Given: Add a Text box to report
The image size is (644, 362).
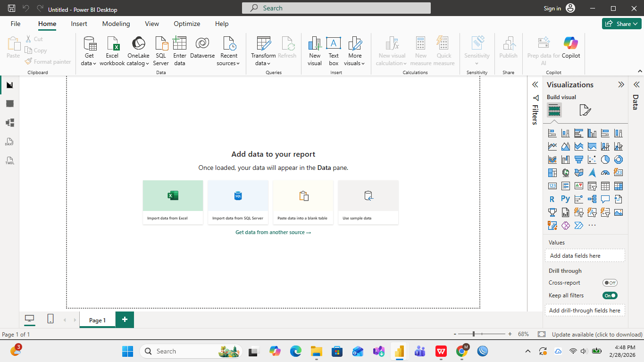Looking at the screenshot, I should click(x=334, y=51).
